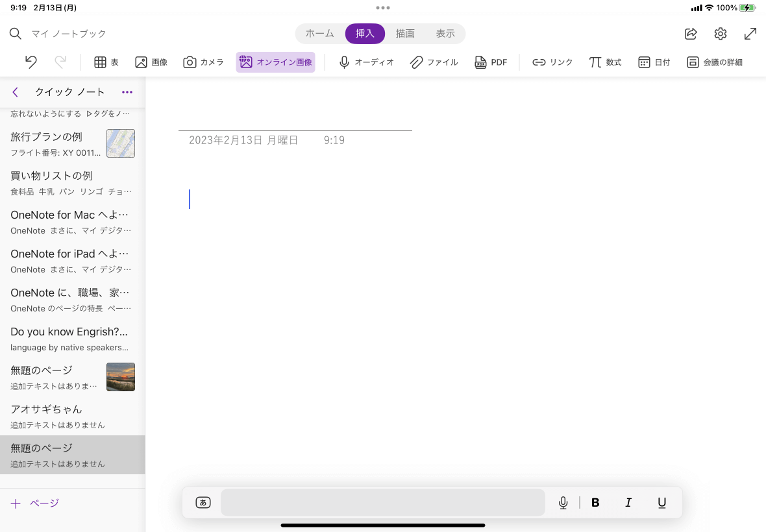Toggle underline formatting in the bottom bar
The height and width of the screenshot is (532, 766).
coord(661,502)
